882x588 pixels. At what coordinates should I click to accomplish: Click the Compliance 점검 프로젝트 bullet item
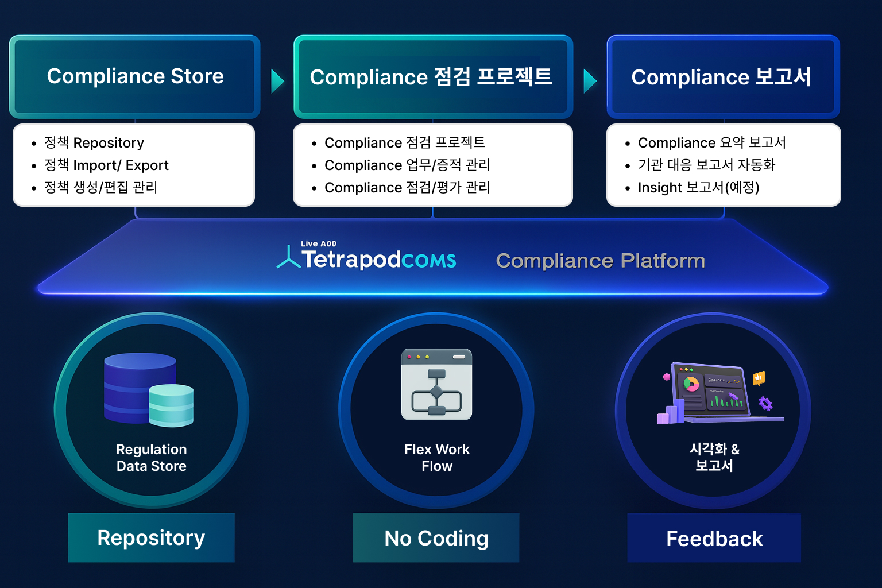click(x=399, y=142)
